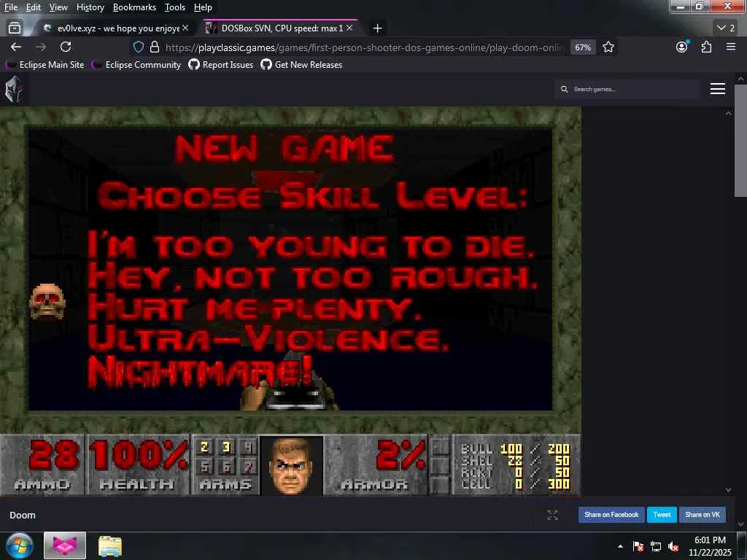
Task: Open the extensions puzzle-piece icon
Action: point(706,47)
